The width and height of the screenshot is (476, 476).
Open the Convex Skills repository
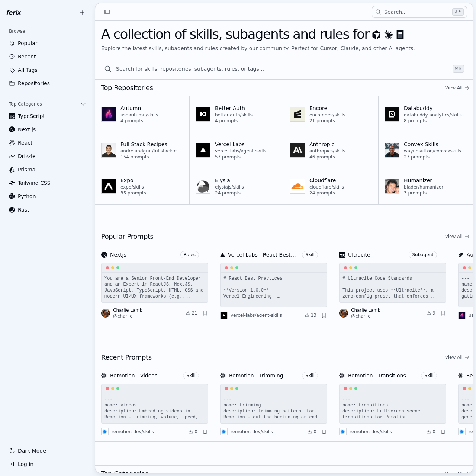(x=426, y=150)
